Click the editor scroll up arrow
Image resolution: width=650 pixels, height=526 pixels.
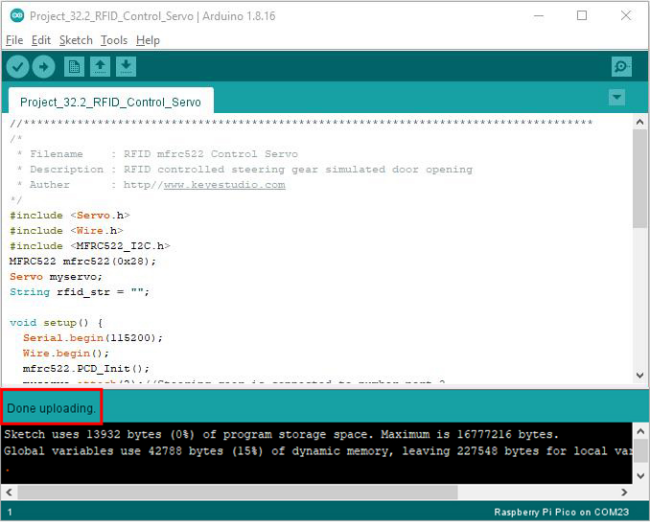(640, 122)
